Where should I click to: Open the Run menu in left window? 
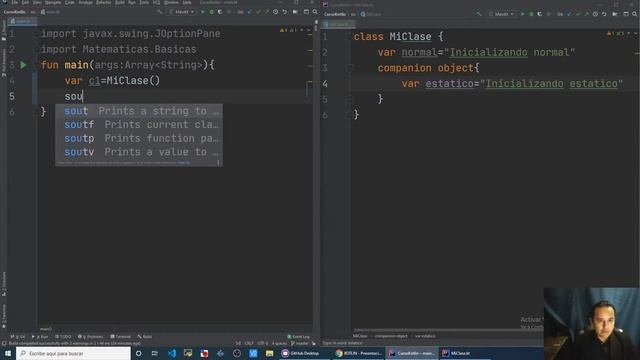[x=132, y=2]
